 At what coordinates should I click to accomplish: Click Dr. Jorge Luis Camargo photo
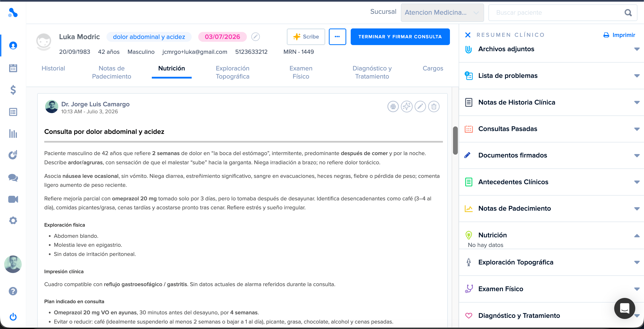point(52,107)
